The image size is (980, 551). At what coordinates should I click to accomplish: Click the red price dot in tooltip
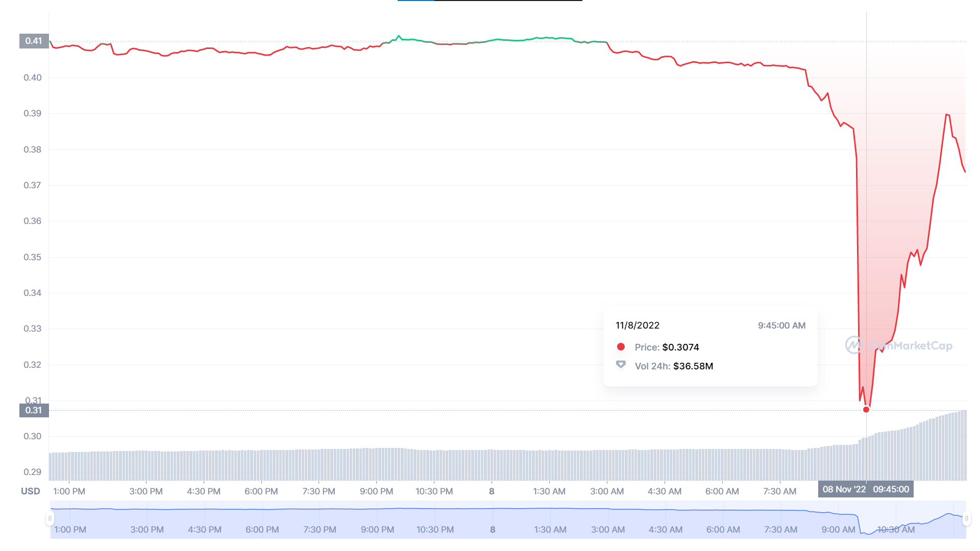coord(621,347)
